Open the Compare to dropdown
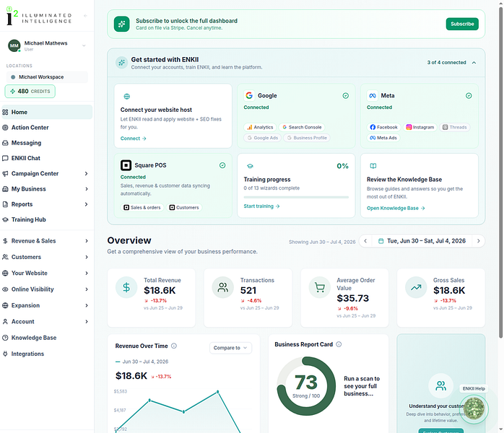Screen dimensions: 504x433 (x=230, y=348)
